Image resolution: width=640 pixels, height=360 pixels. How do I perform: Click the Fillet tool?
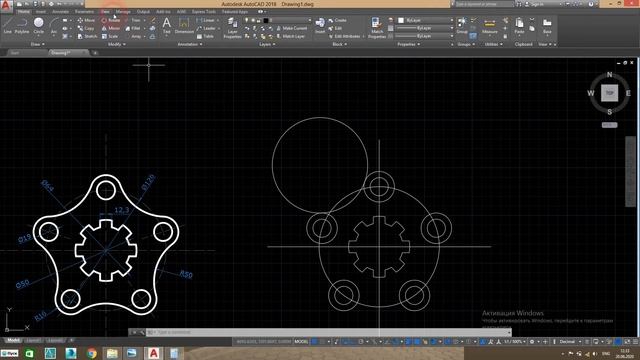[x=133, y=28]
